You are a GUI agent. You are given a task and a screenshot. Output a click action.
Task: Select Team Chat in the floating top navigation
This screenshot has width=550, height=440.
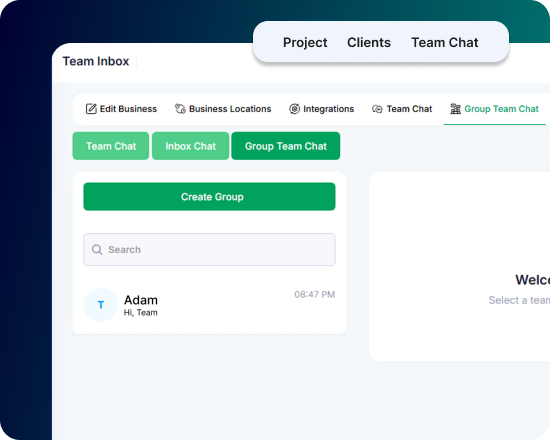[x=445, y=42]
